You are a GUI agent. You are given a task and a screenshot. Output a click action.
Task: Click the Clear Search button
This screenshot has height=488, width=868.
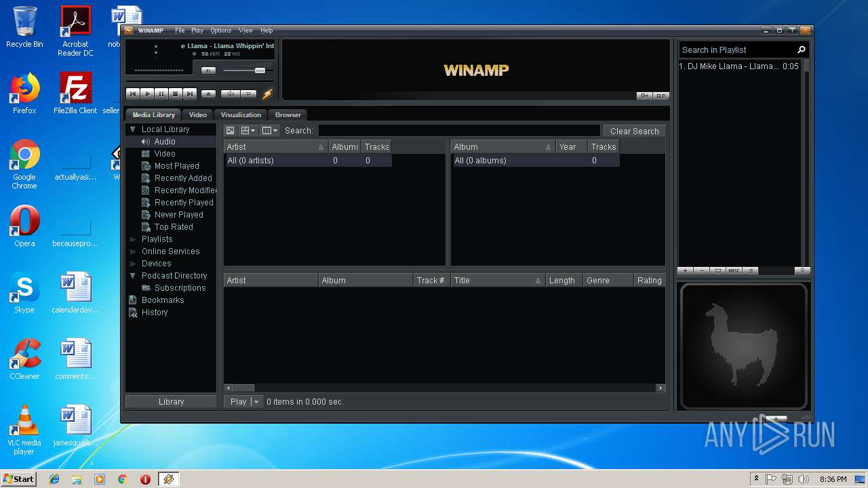coord(634,131)
